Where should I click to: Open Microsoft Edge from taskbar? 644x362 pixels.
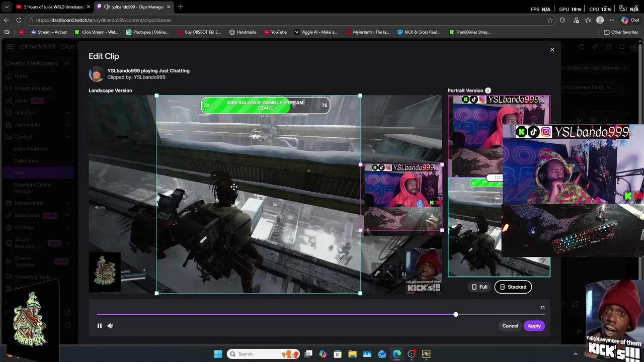pyautogui.click(x=397, y=354)
